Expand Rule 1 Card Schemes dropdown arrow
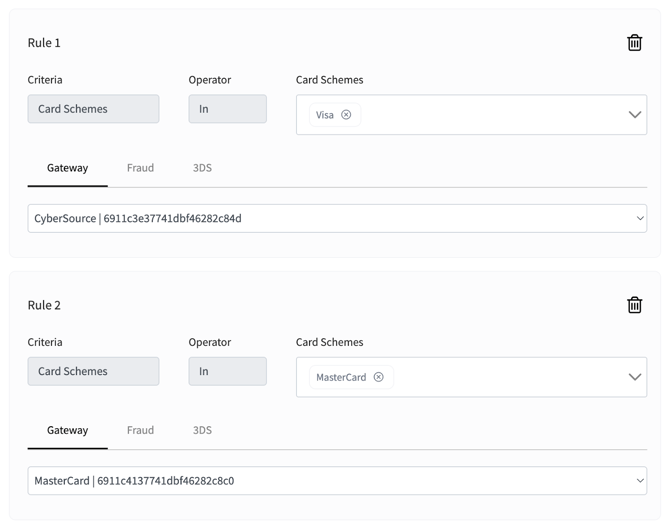Screen dimensions: 670x530 click(x=634, y=115)
